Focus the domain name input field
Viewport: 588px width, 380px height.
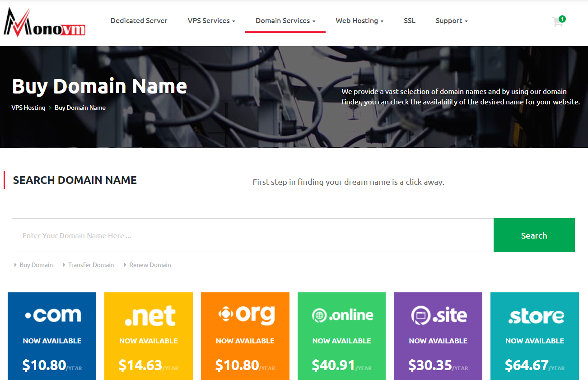pyautogui.click(x=252, y=235)
